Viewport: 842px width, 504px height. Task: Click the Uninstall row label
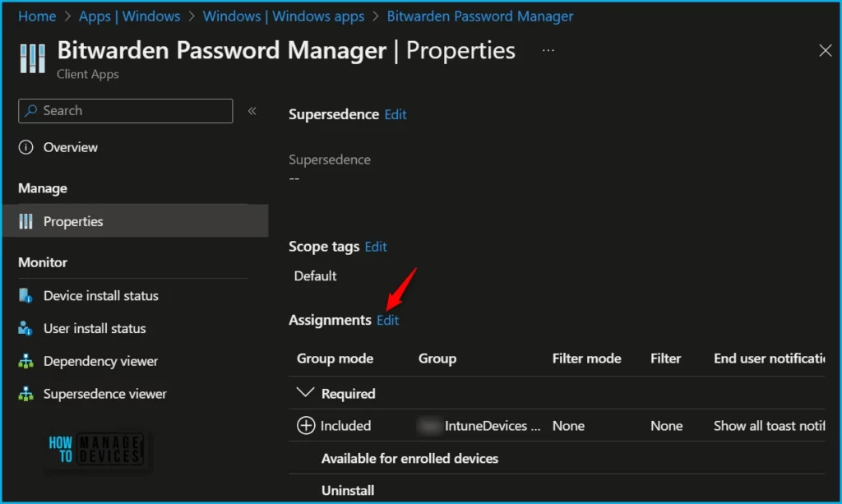click(348, 490)
